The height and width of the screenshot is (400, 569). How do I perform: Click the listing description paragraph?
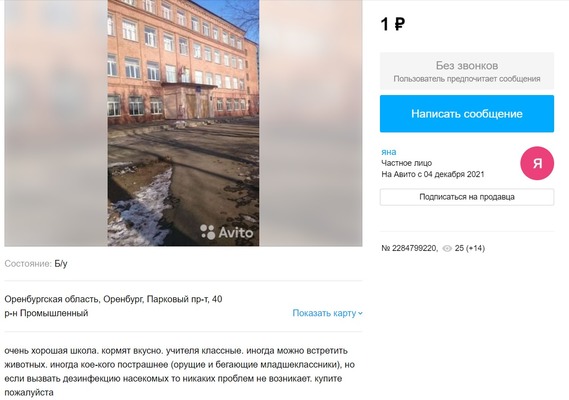point(180,371)
